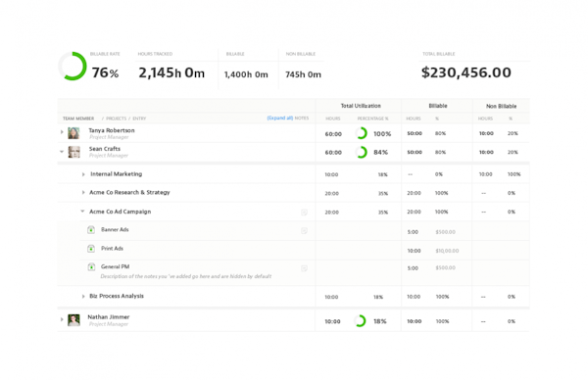Screen dimensions: 588x380
Task: Click the ENTRY breadcrumb header
Action: pyautogui.click(x=139, y=119)
